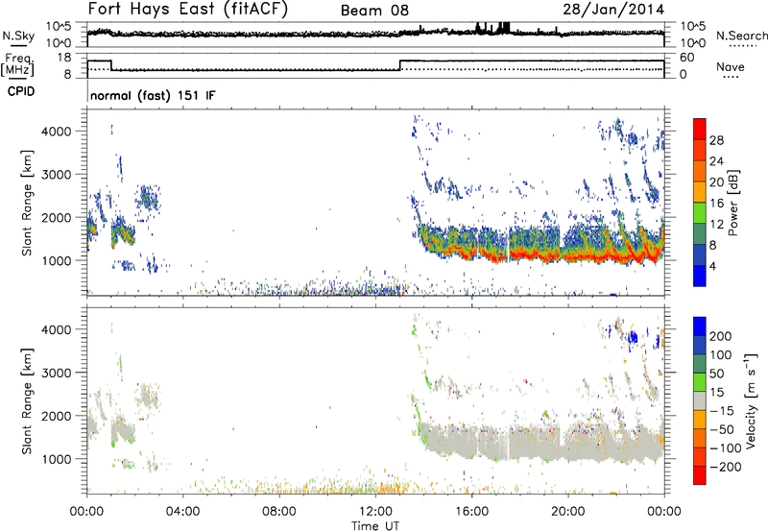Click the 'Velocity [m s-1]' colorbar label
Image resolution: width=768 pixels, height=532 pixels.
pos(750,400)
